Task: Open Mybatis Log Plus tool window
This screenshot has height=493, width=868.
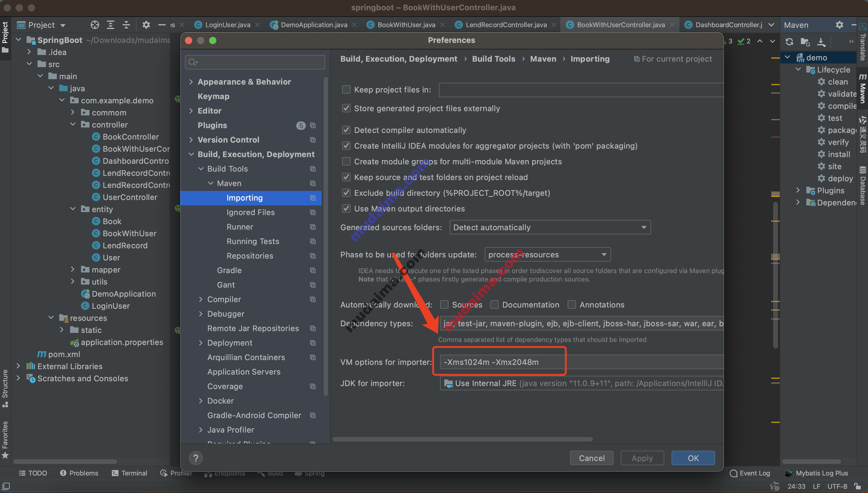Action: 816,473
